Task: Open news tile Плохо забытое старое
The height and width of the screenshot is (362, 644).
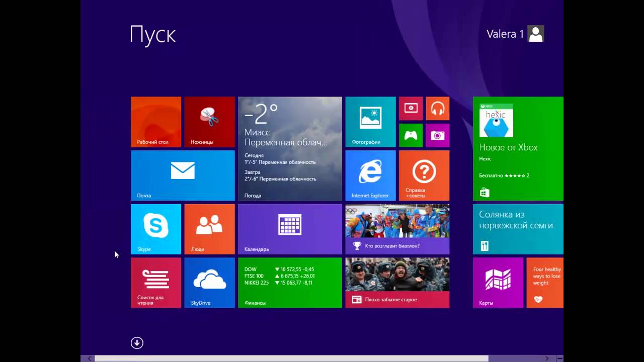Action: click(397, 283)
